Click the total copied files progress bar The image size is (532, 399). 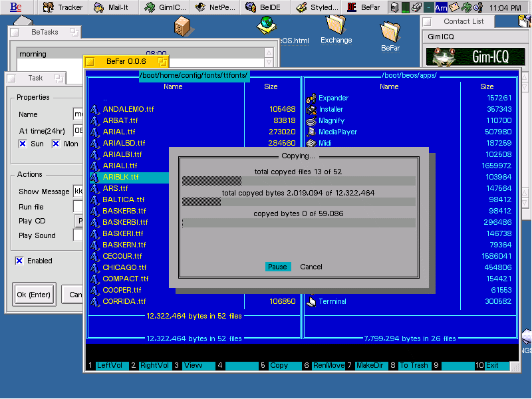click(x=299, y=181)
